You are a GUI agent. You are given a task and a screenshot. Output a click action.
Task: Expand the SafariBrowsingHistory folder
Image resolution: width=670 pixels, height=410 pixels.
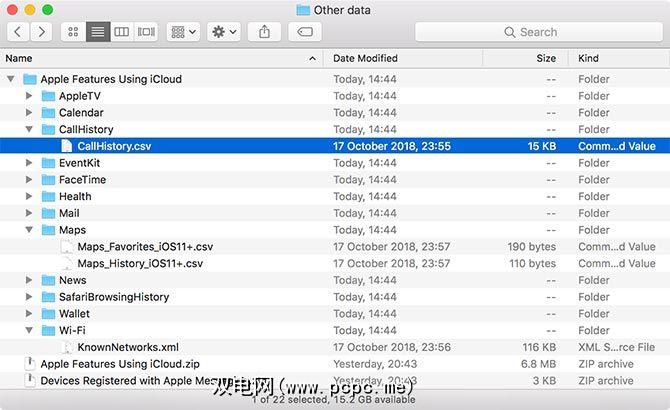[29, 296]
